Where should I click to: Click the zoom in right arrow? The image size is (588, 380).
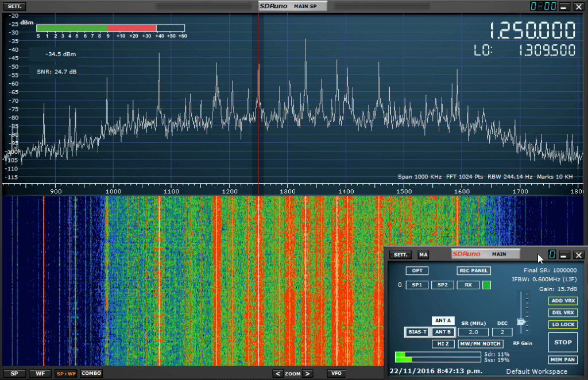click(308, 374)
